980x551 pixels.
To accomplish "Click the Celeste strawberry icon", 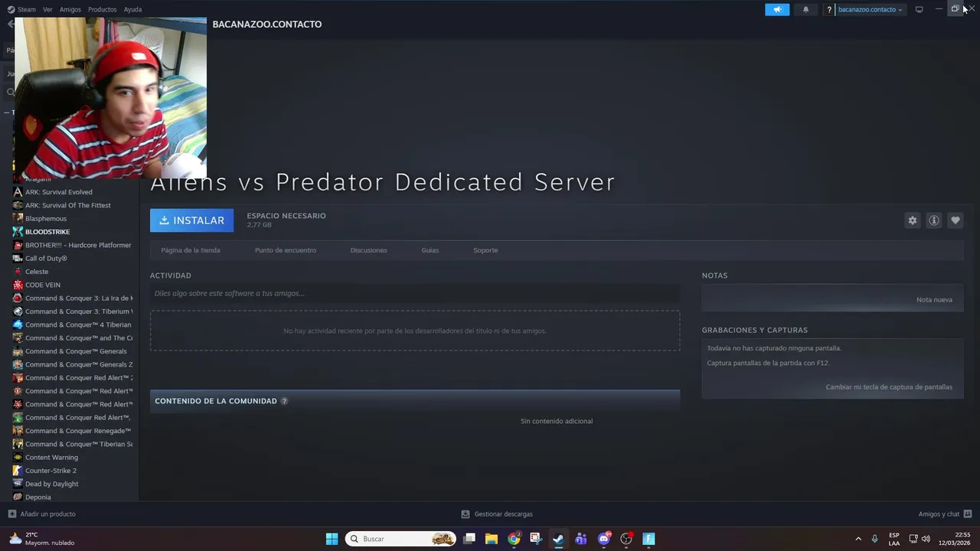I will coord(18,272).
